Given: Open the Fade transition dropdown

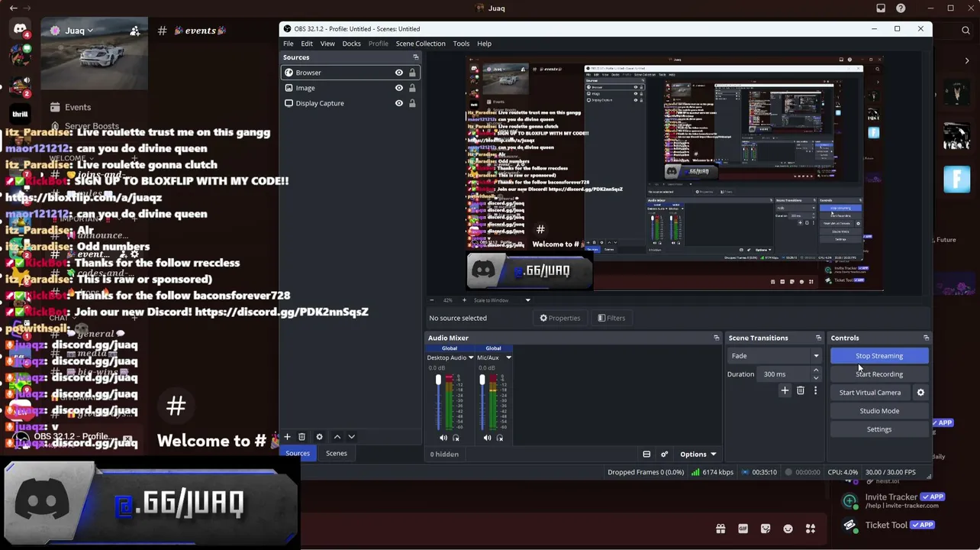Looking at the screenshot, I should pos(775,356).
